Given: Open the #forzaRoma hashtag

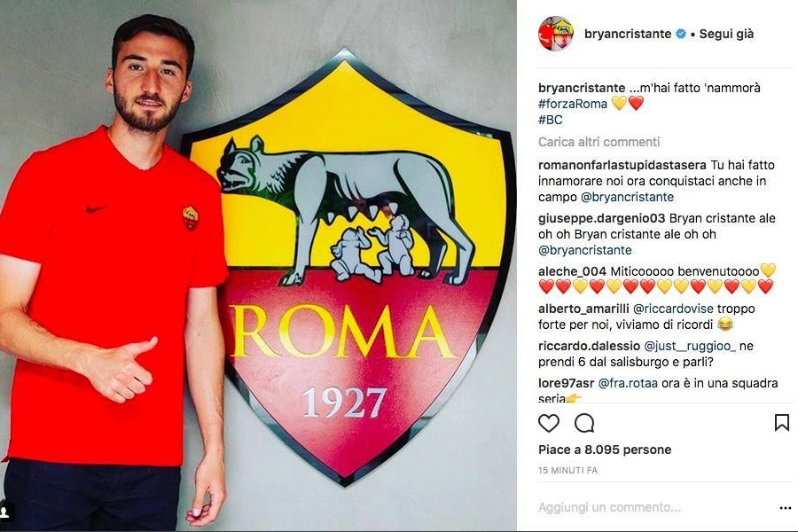Looking at the screenshot, I should click(x=573, y=104).
